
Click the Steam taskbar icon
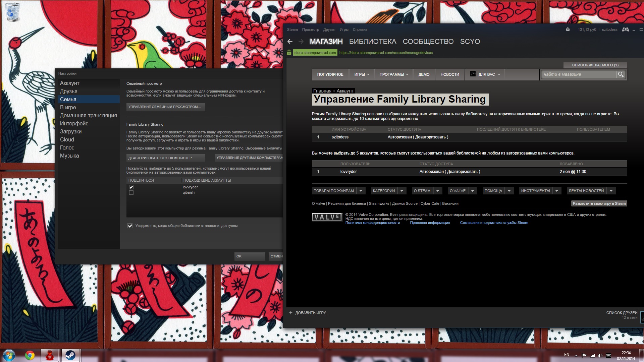click(70, 355)
